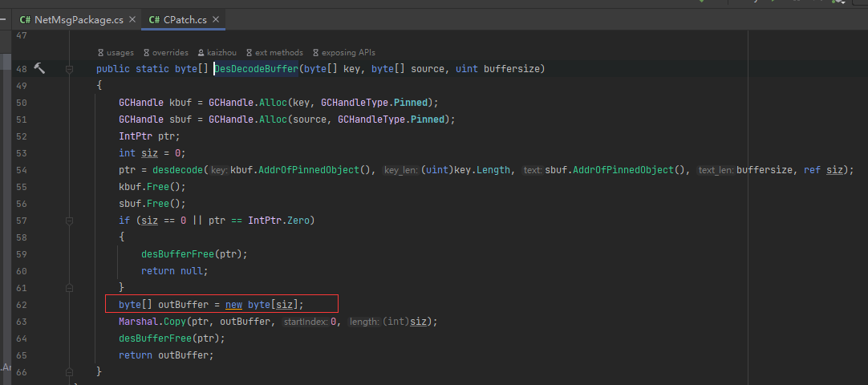This screenshot has width=868, height=385.
Task: Switch to the NetMsgPackage.cs tab
Action: click(x=78, y=19)
